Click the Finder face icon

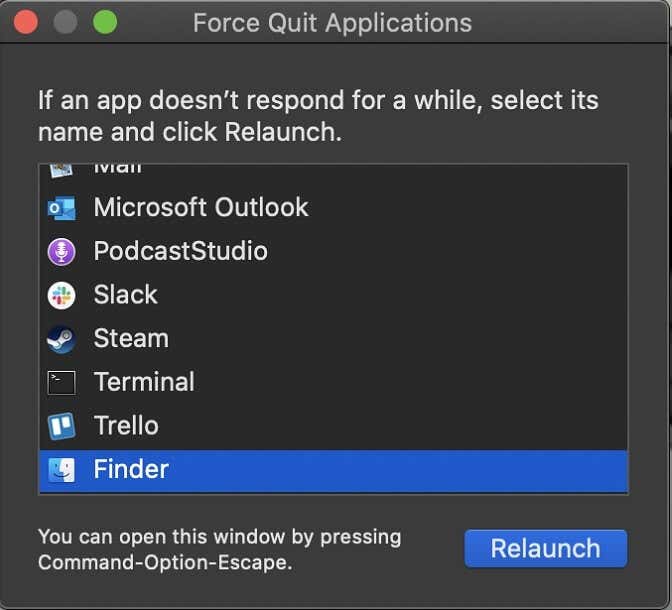click(61, 470)
